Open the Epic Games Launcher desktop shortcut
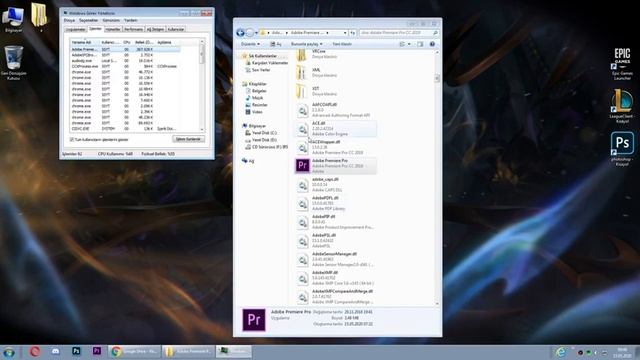Image resolution: width=640 pixels, height=360 pixels. point(622,64)
